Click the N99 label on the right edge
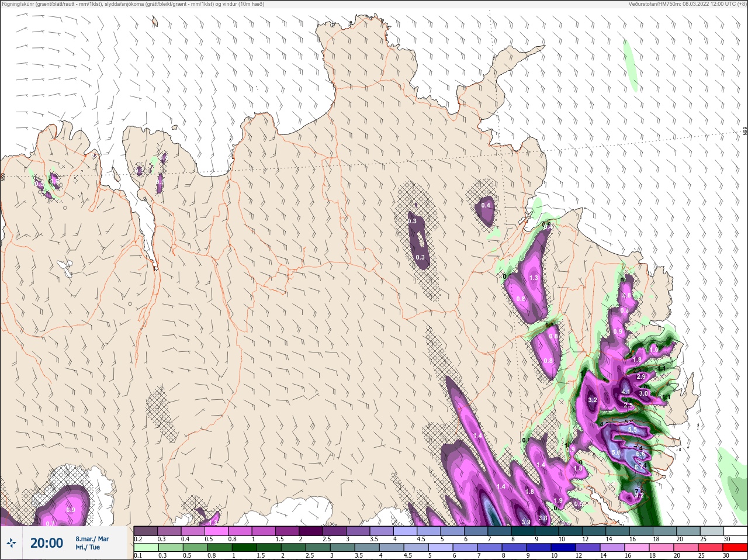Viewport: 748px width, 560px height. coord(745,132)
